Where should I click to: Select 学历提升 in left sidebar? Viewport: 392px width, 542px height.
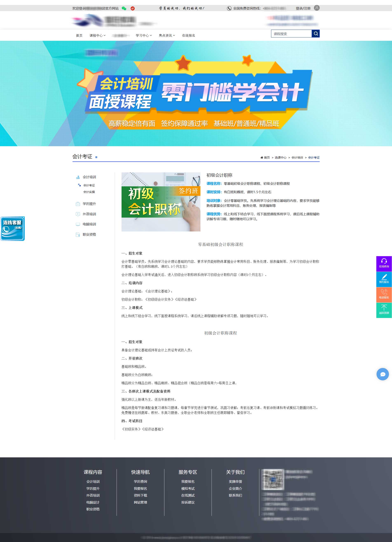pos(89,204)
